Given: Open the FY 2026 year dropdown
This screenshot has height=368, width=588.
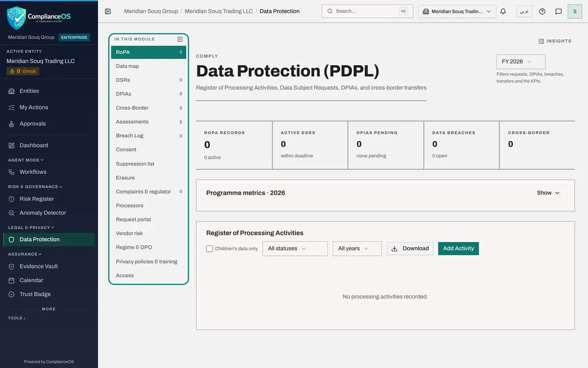Looking at the screenshot, I should (x=521, y=62).
